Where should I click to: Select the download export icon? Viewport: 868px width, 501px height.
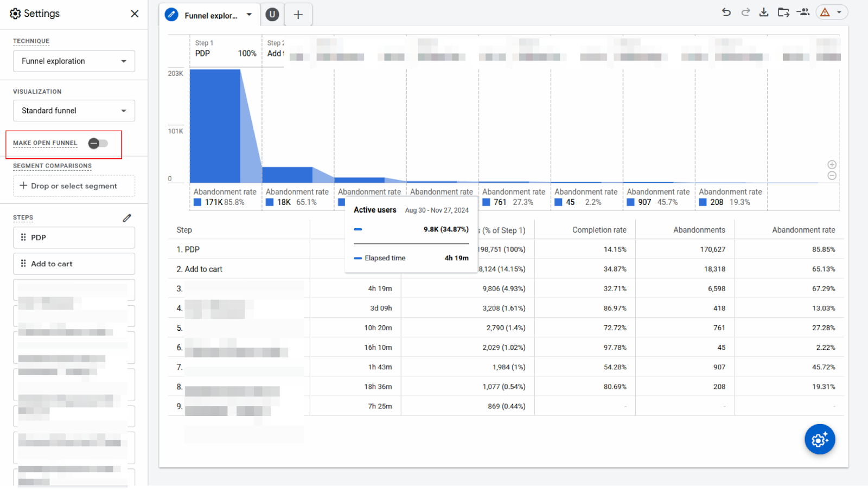tap(764, 11)
